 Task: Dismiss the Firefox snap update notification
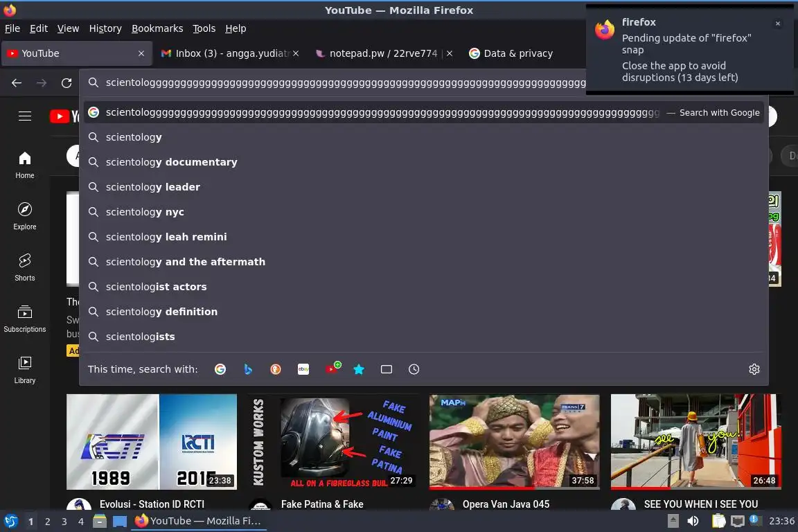pyautogui.click(x=778, y=24)
